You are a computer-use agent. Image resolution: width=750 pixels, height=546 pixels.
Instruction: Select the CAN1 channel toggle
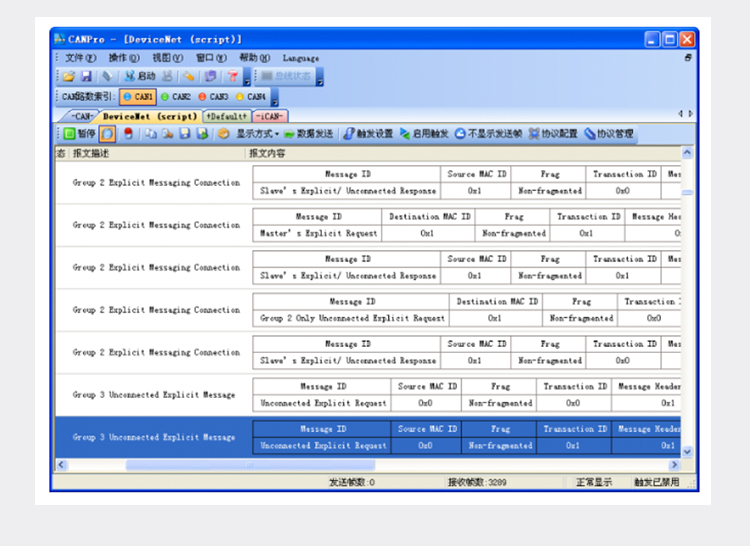click(138, 97)
